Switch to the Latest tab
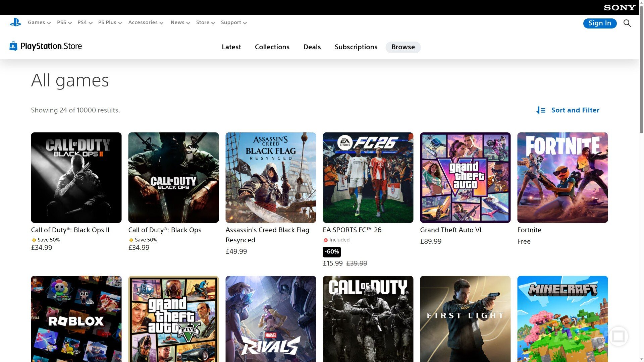 231,47
